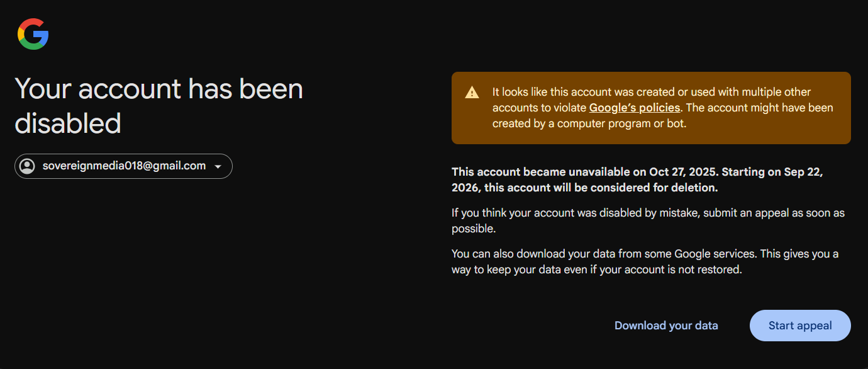Click the "created by a computer program or bot" text
Screen dimensions: 868x369
589,123
